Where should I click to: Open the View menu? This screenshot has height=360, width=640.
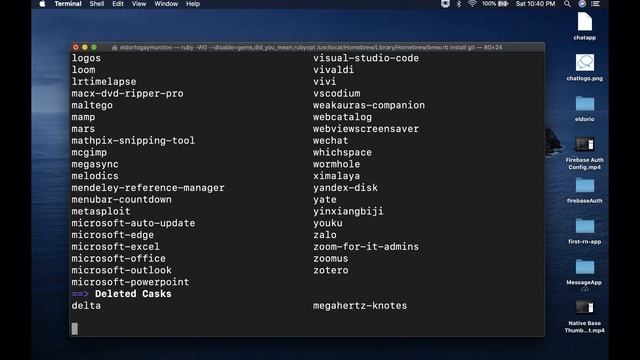coord(139,4)
